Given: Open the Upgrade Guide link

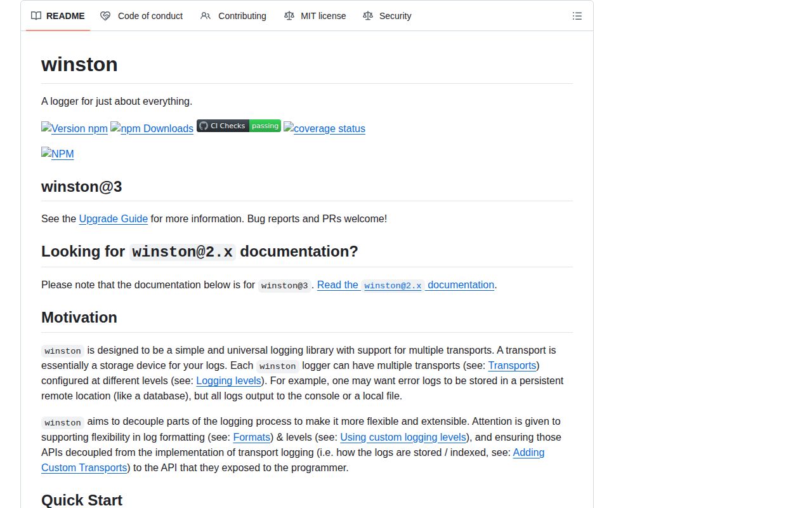Looking at the screenshot, I should [114, 218].
